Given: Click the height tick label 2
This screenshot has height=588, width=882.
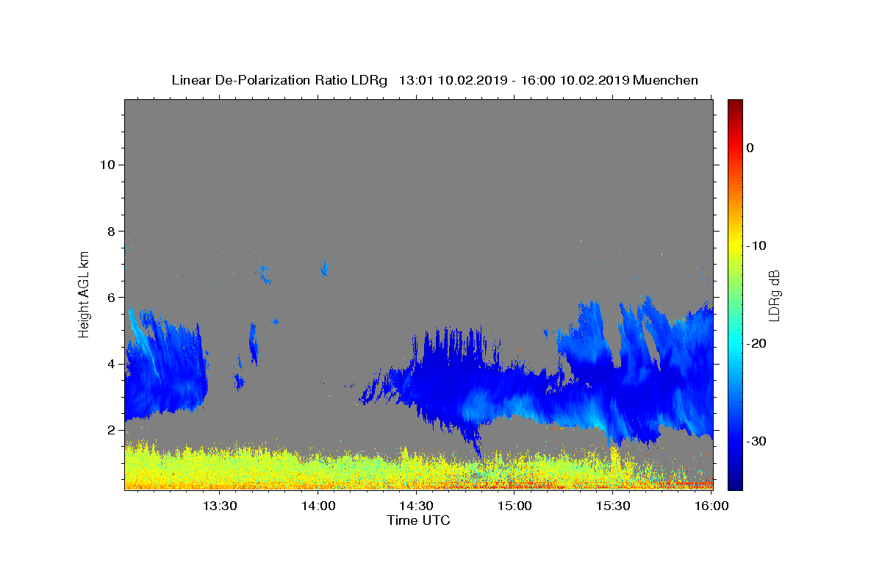Looking at the screenshot, I should tap(111, 429).
